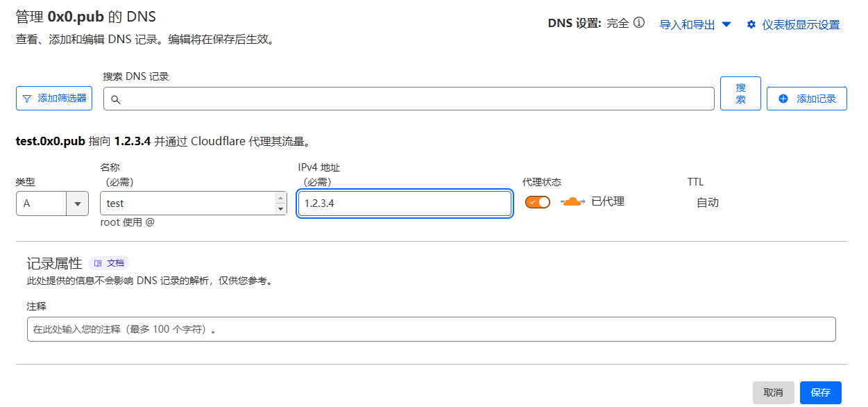Focus the IPv4 address field with 1.2.3.4
This screenshot has height=407, width=868.
click(405, 203)
